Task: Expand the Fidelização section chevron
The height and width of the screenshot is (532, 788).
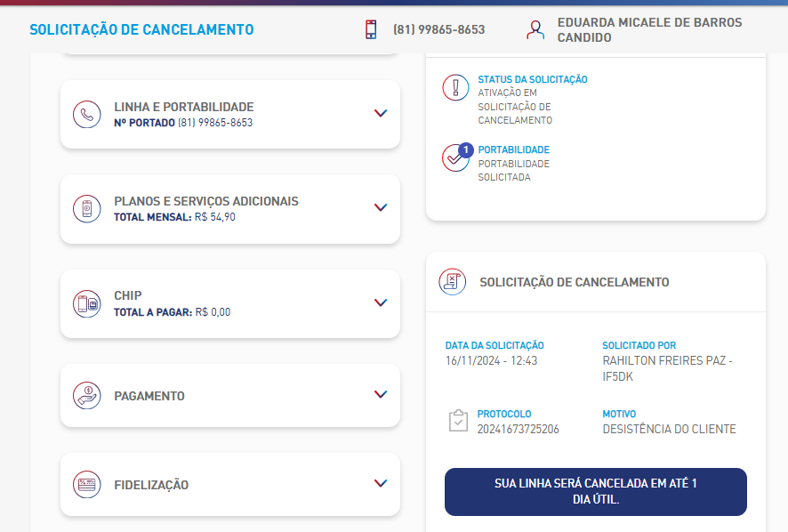Action: click(381, 483)
